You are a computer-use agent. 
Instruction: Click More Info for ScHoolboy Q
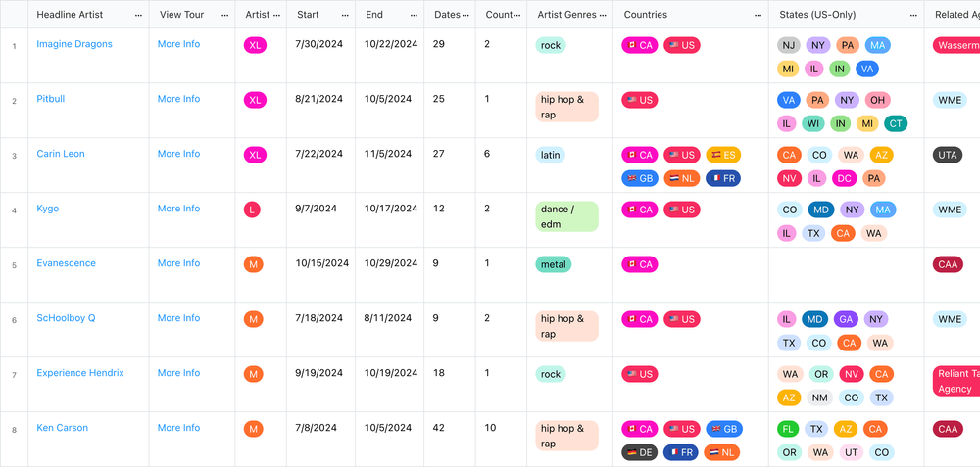pyautogui.click(x=178, y=318)
